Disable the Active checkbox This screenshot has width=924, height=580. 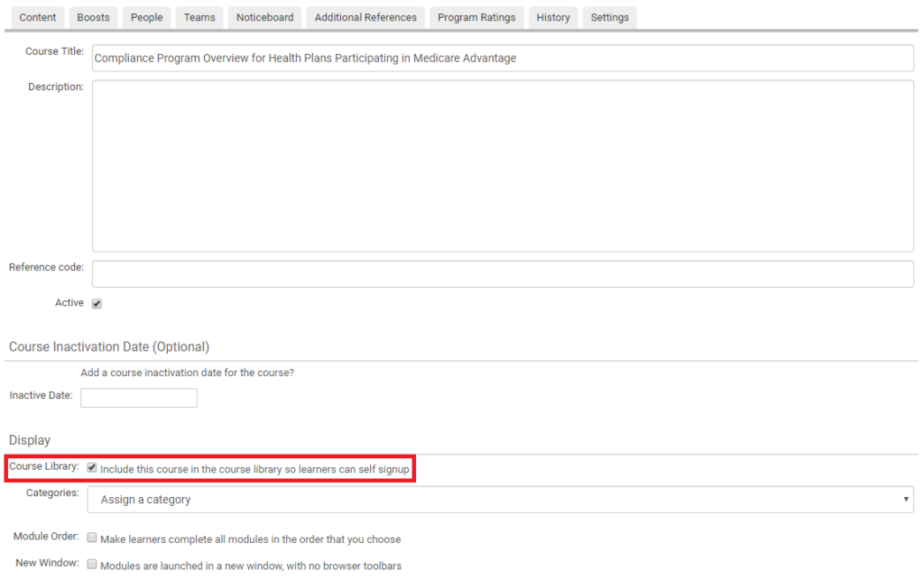coord(97,302)
